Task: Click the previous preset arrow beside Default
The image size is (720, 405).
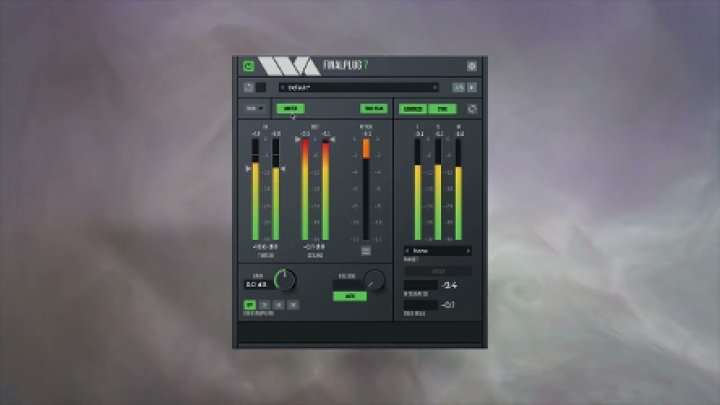Action: [282, 87]
